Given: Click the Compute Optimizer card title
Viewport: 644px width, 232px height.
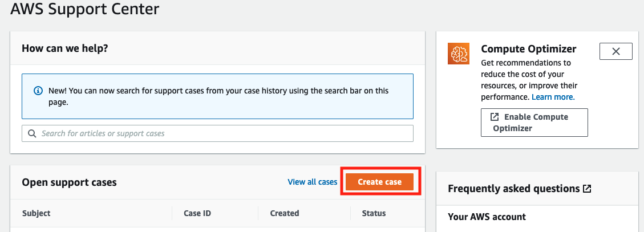Looking at the screenshot, I should point(529,49).
